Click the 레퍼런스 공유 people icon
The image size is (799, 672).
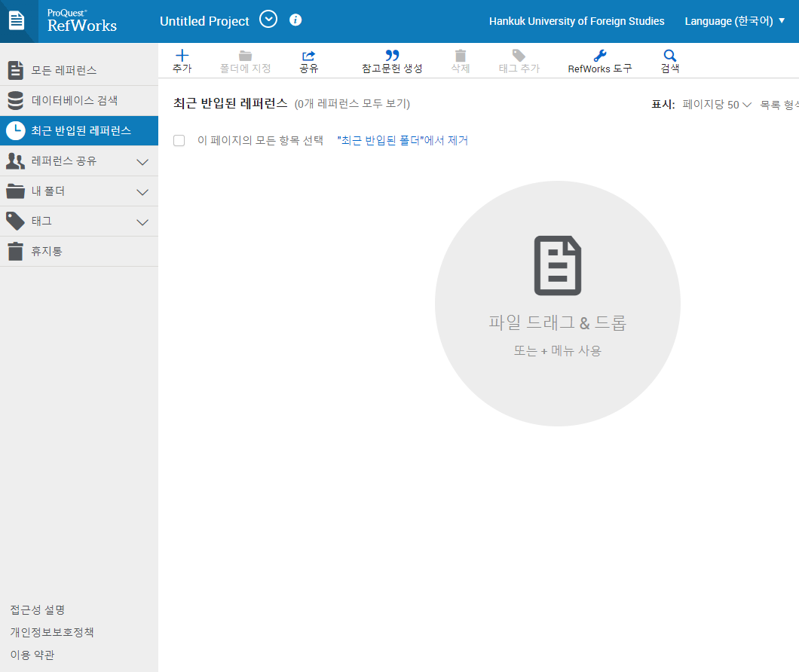pos(15,161)
